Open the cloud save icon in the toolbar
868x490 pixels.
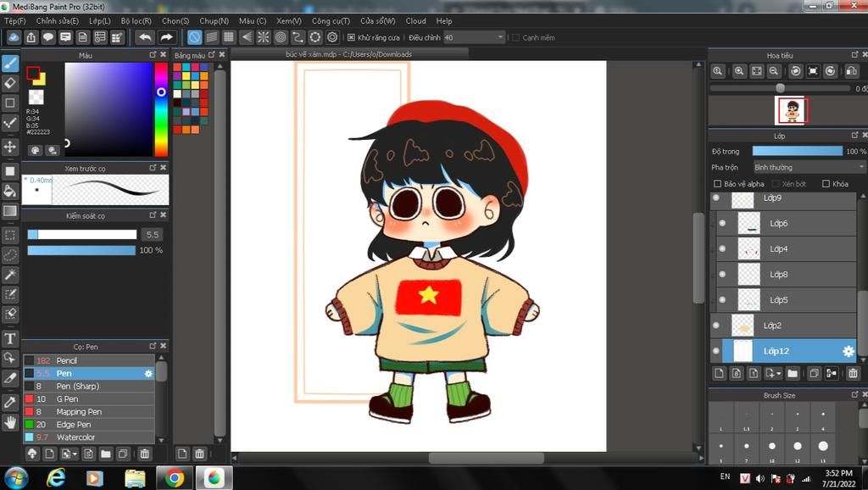click(14, 37)
